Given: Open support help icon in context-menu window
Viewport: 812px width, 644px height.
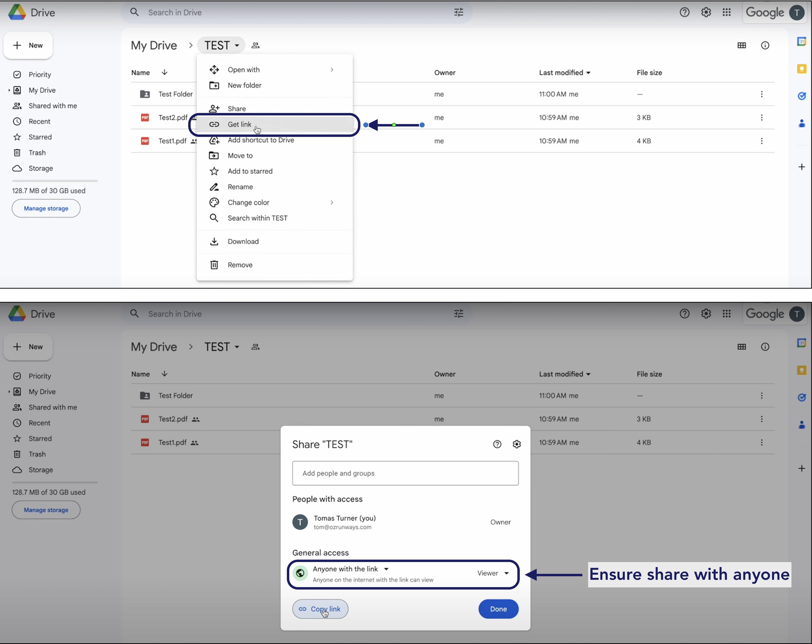Looking at the screenshot, I should 684,12.
